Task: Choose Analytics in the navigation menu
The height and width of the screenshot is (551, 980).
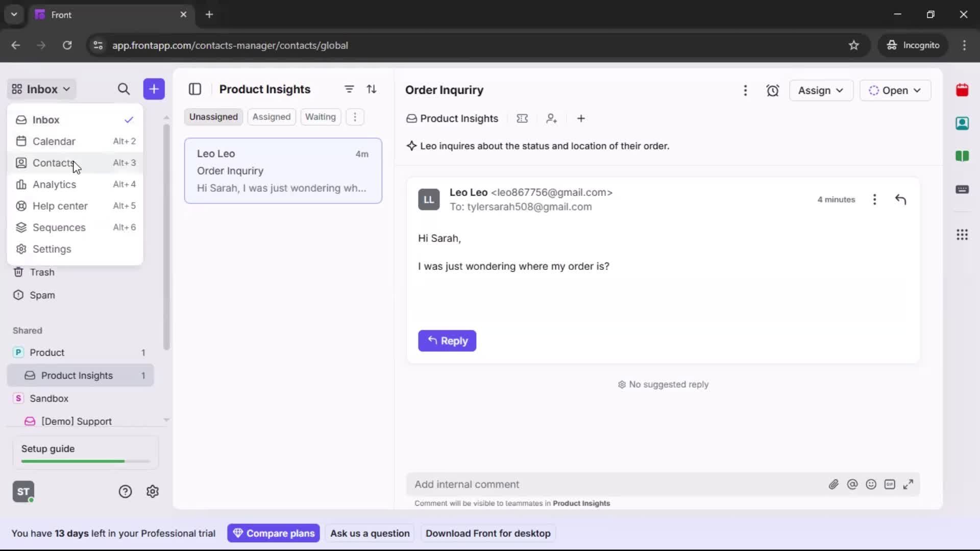Action: click(x=54, y=184)
